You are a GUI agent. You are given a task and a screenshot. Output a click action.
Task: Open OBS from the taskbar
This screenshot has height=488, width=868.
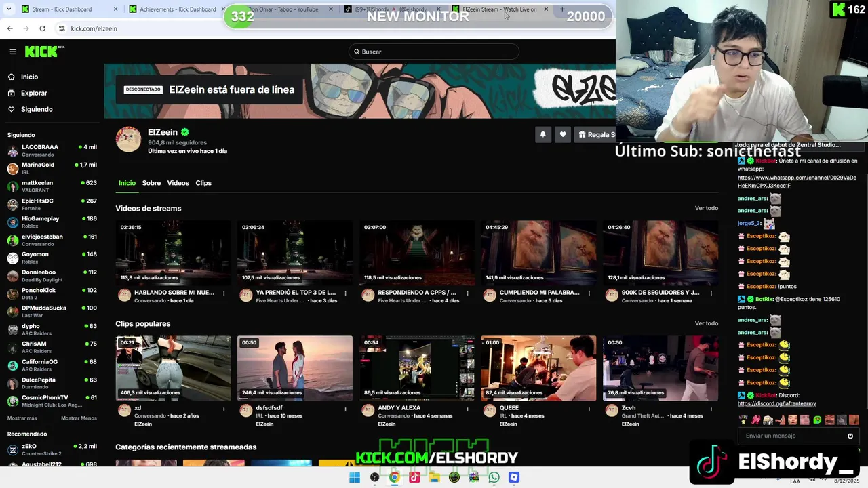pos(374,477)
